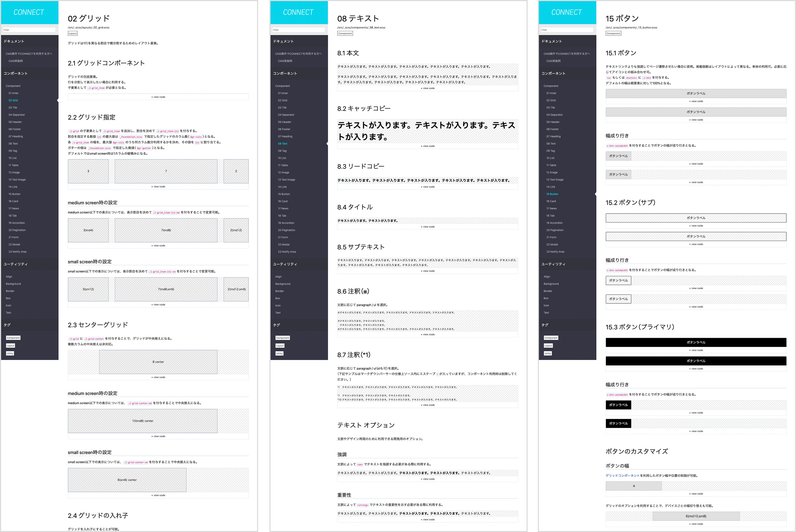
Task: Focus the Filter field on the 08 テキスト page
Action: [x=299, y=30]
